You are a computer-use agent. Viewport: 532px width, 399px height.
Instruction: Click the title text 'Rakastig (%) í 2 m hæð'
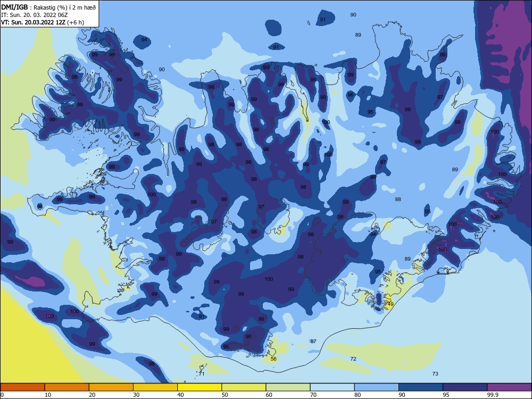(65, 7)
